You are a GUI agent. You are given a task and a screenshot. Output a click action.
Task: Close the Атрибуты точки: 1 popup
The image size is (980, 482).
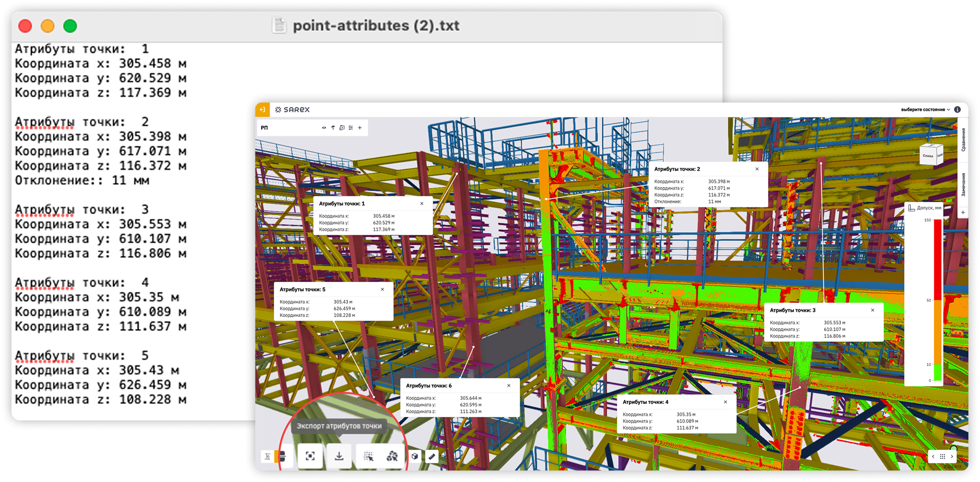[x=422, y=204]
